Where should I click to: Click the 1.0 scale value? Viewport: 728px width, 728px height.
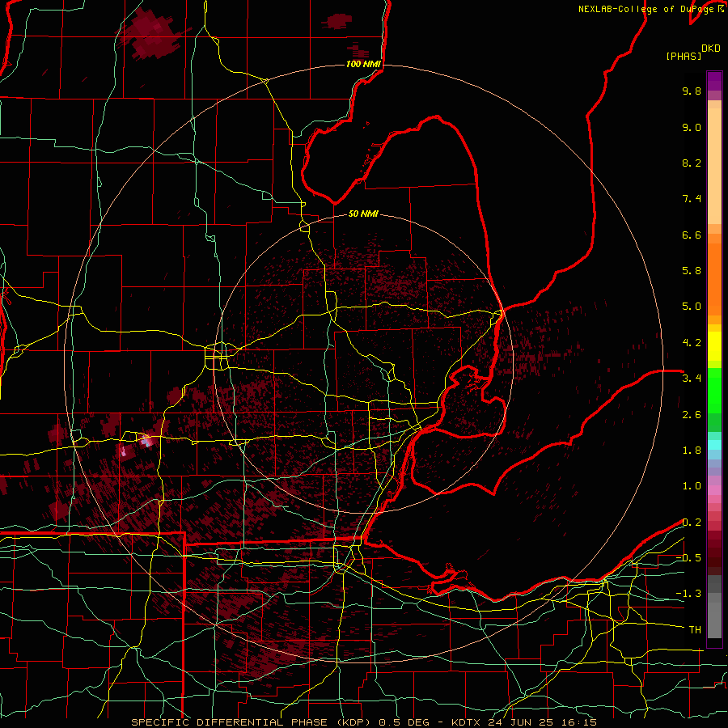pyautogui.click(x=692, y=486)
